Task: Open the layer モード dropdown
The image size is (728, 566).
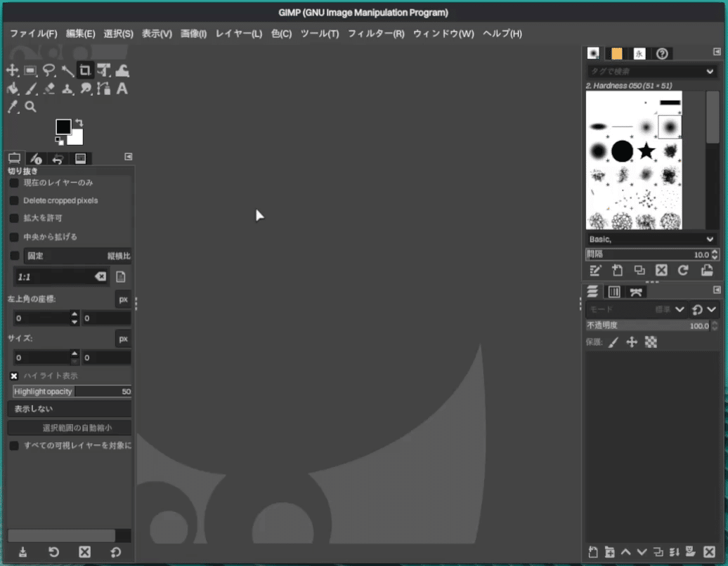Action: coord(637,309)
